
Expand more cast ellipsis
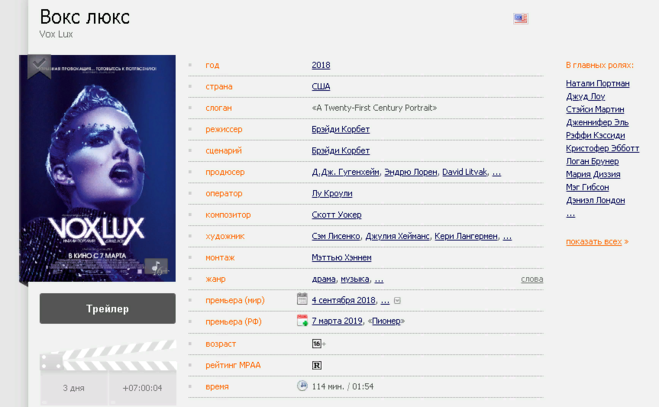(x=570, y=215)
